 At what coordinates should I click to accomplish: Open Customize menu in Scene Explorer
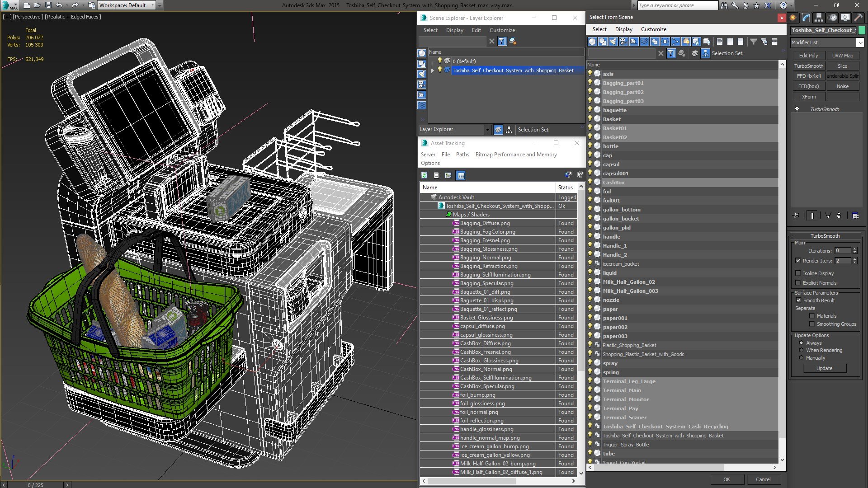coord(502,30)
